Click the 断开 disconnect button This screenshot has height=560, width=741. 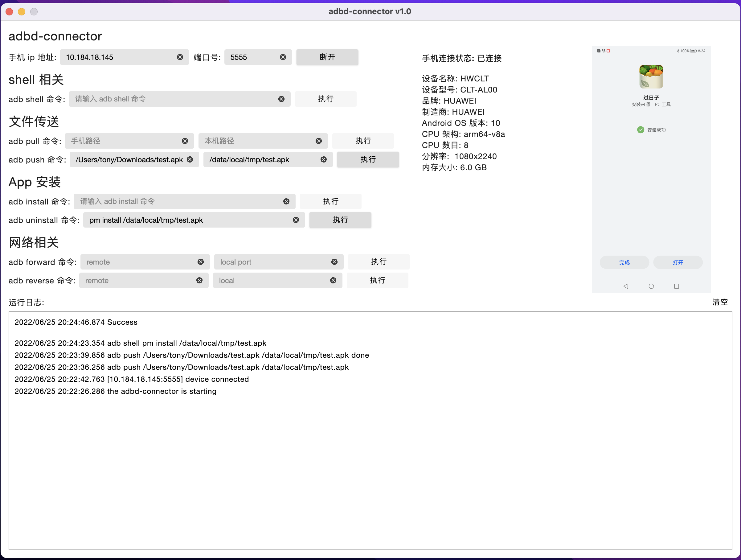click(x=327, y=57)
